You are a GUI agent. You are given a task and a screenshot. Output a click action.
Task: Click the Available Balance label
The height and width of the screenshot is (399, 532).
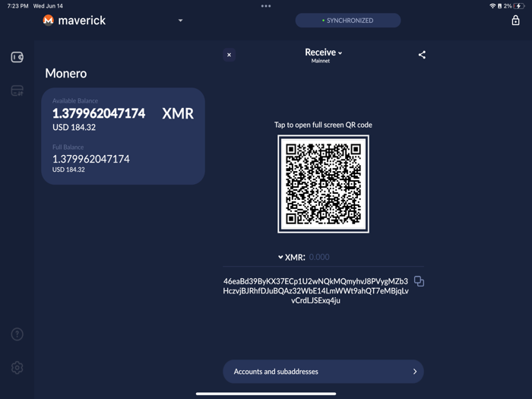[x=75, y=101]
